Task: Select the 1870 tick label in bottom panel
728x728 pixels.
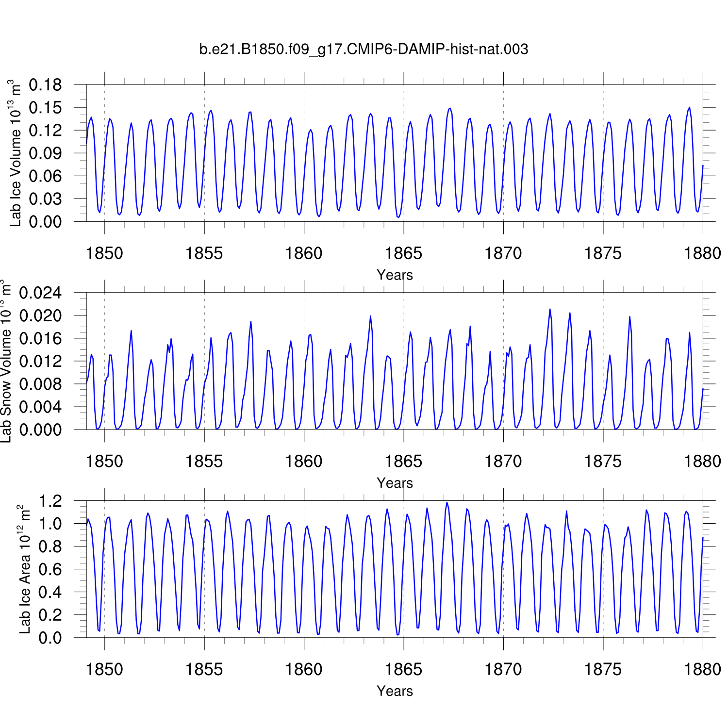Action: [503, 670]
